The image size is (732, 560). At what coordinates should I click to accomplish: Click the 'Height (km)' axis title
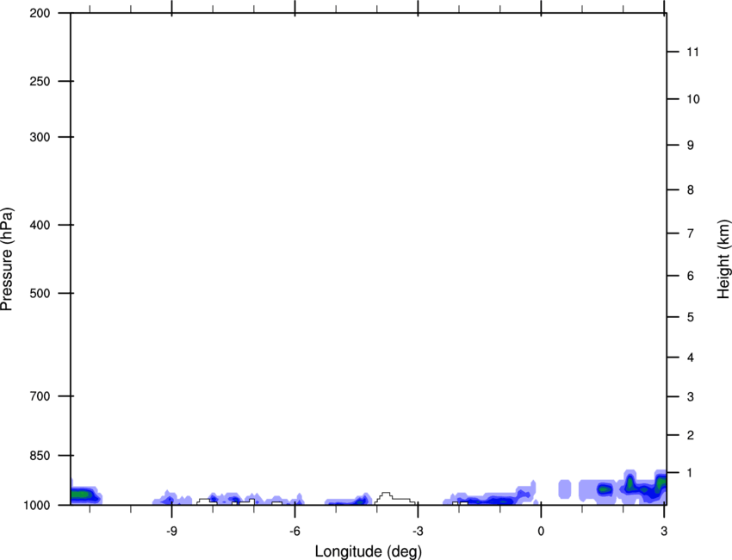[723, 258]
